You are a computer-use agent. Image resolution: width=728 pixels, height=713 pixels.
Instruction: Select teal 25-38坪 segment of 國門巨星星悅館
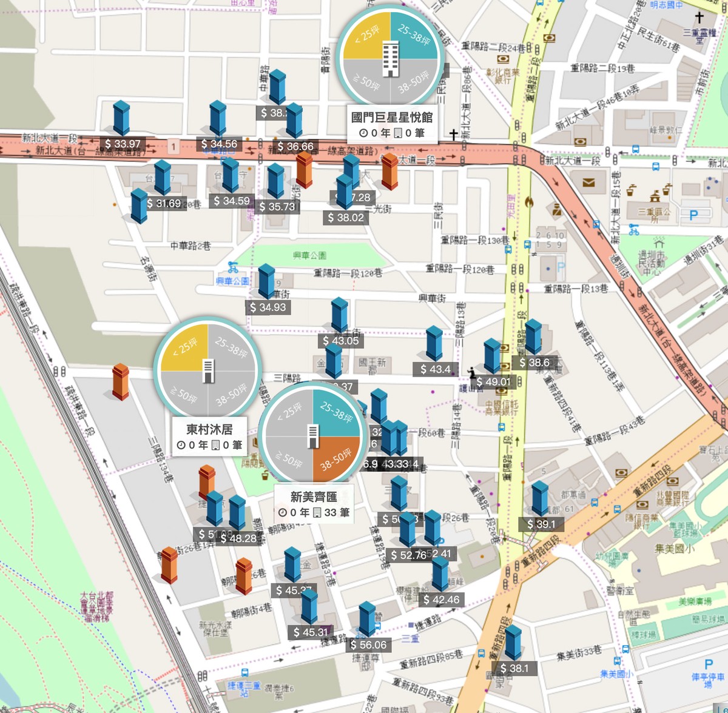pos(414,36)
